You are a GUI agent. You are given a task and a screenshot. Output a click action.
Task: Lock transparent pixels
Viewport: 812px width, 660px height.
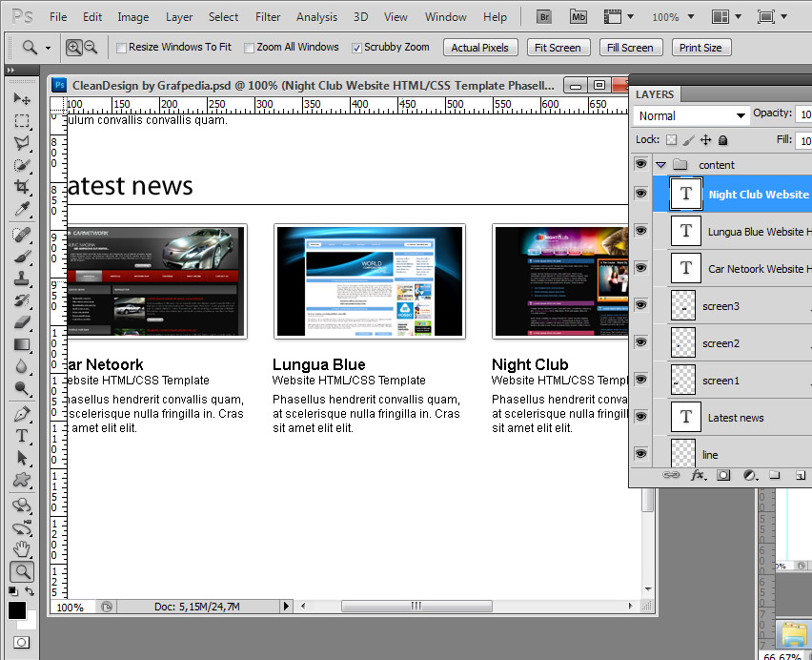click(x=672, y=140)
